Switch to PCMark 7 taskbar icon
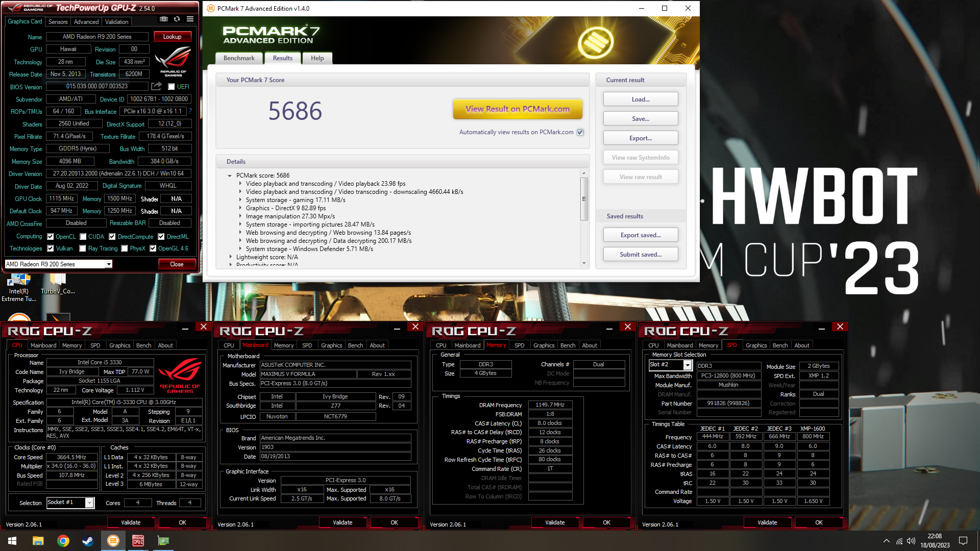 113,541
